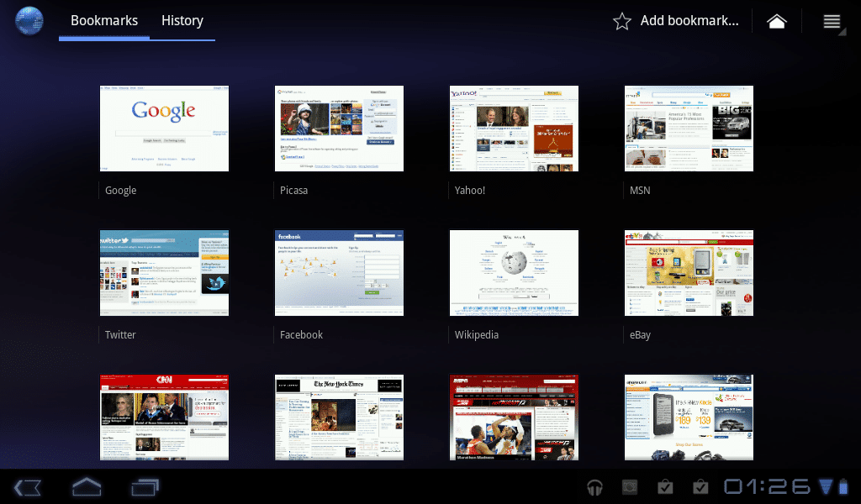This screenshot has height=504, width=861.
Task: Tap the headphones notification icon
Action: 594,487
